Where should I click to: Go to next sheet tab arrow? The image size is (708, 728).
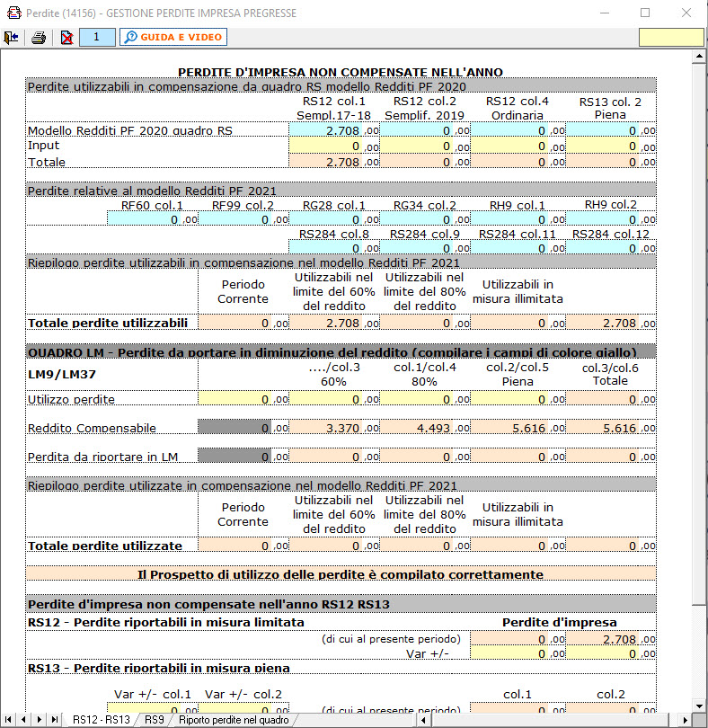point(40,720)
